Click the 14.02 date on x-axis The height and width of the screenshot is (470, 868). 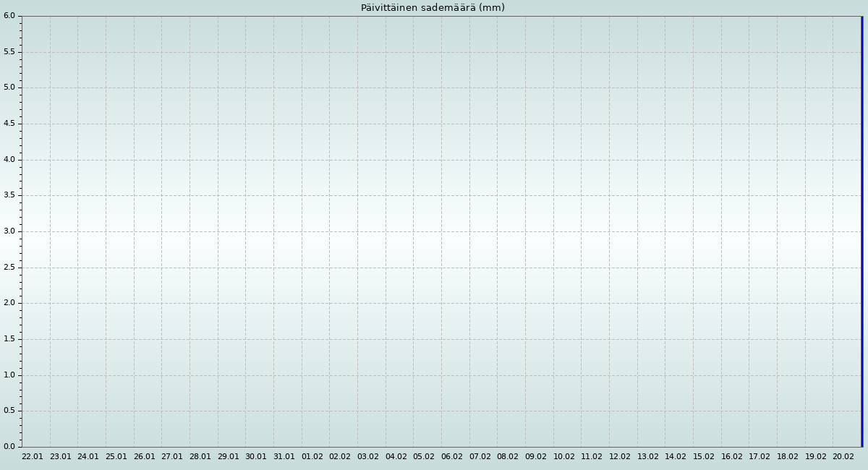(x=676, y=457)
